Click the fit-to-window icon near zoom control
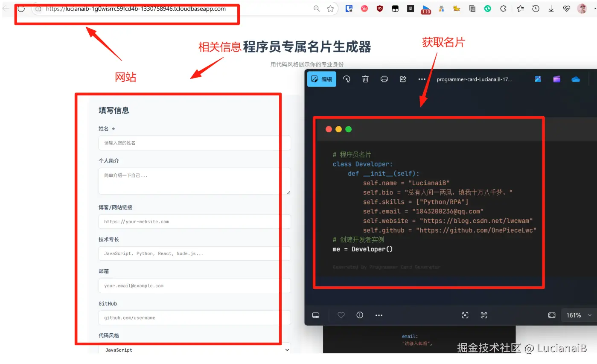Viewport: 597px width, 364px height. tap(552, 315)
